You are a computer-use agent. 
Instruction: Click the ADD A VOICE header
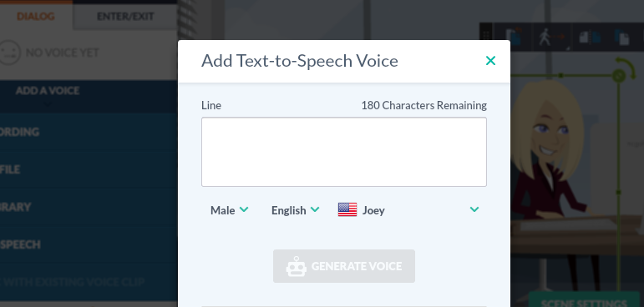coord(48,91)
